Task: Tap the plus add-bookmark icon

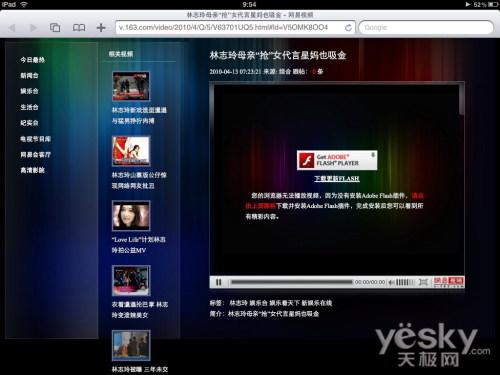Action: tap(101, 27)
